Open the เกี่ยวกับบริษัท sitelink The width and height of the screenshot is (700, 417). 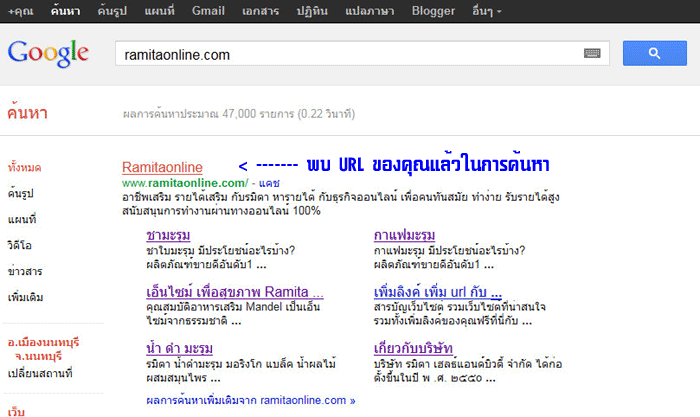413,348
